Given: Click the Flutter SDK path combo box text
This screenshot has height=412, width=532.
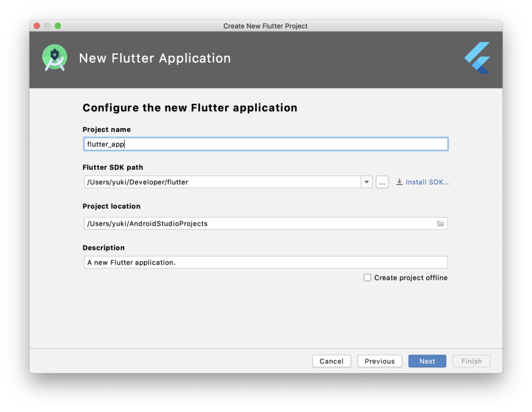Looking at the screenshot, I should pyautogui.click(x=222, y=182).
